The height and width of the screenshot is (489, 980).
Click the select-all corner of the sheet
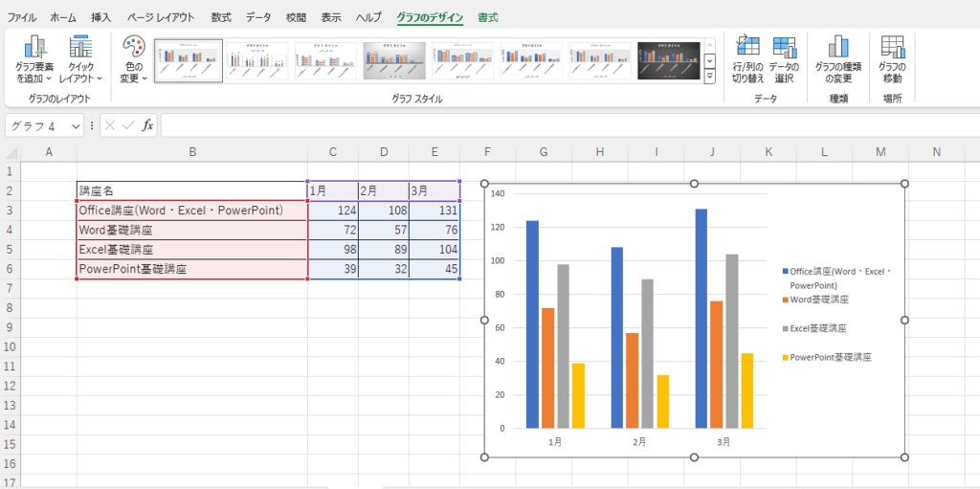11,152
